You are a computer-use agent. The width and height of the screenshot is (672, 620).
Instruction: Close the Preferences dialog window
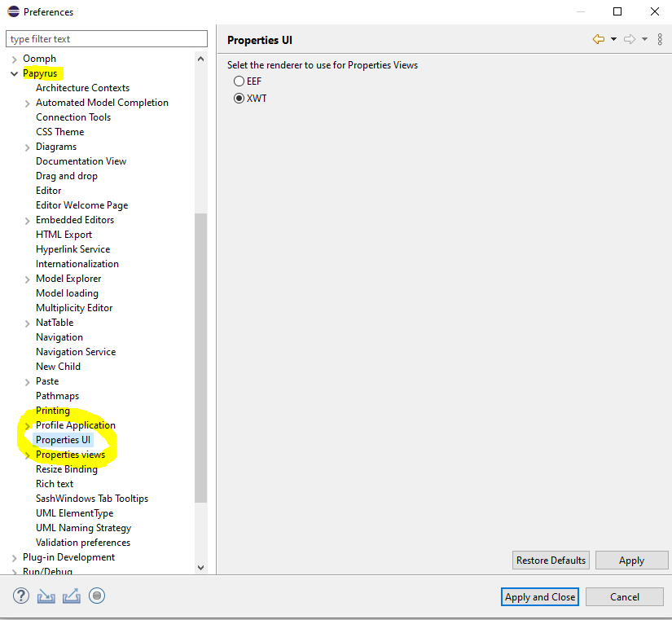point(654,11)
